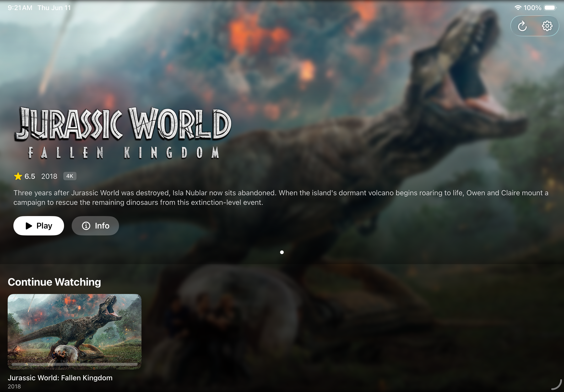
Task: Click the 4K quality badge
Action: pyautogui.click(x=70, y=176)
